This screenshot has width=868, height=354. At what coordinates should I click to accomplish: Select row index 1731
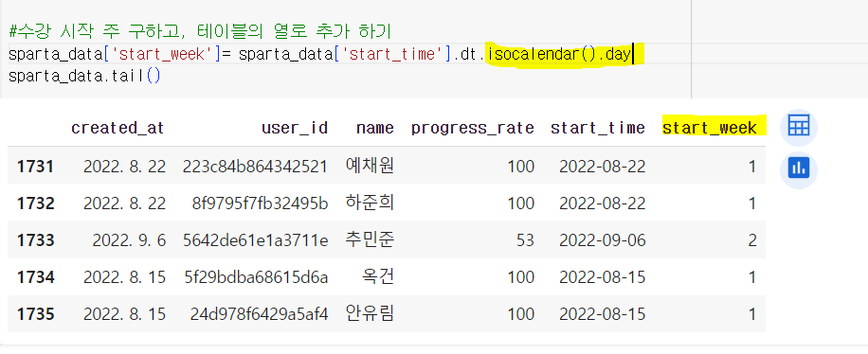pos(36,167)
